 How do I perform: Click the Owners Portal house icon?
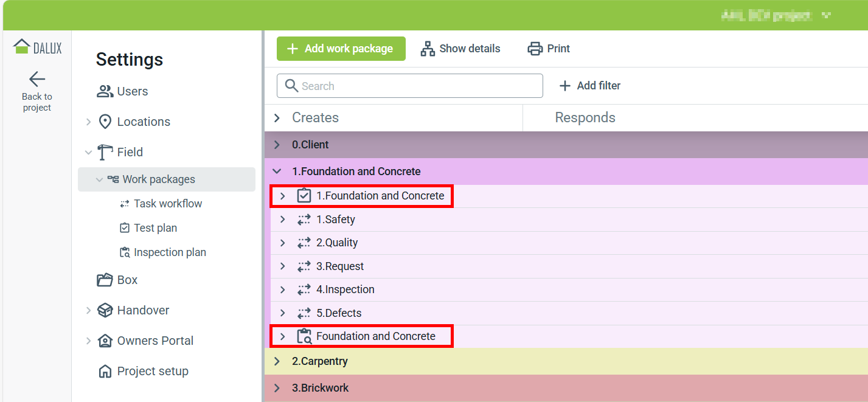[105, 341]
